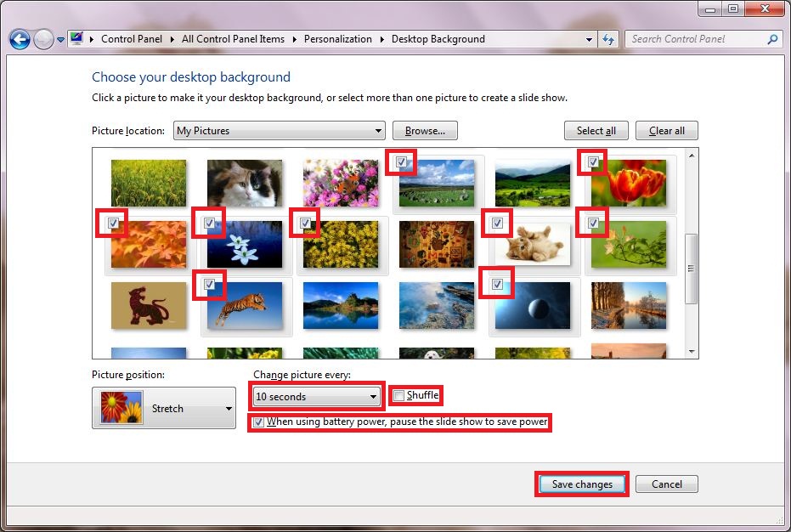Uncheck the stone circle landscape picture

point(401,162)
